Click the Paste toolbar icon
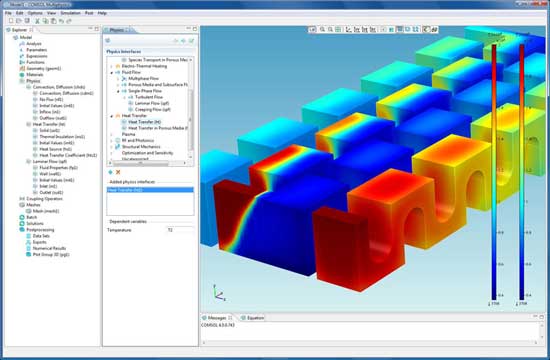The image size is (550, 360). tap(53, 21)
